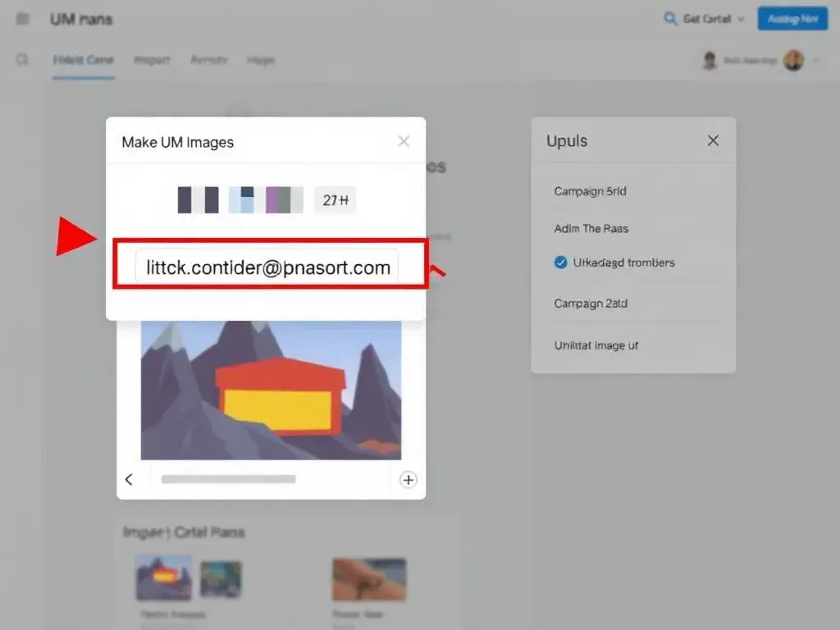Toggle the Utkadagd tromtiers checkbox
Image resolution: width=840 pixels, height=630 pixels.
point(561,262)
